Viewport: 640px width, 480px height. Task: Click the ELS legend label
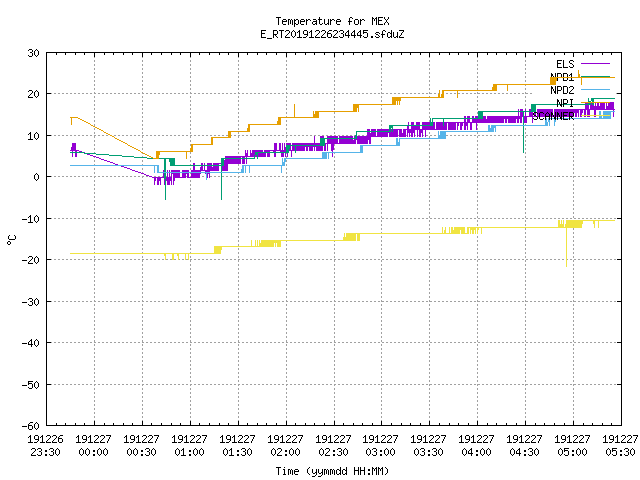565,64
